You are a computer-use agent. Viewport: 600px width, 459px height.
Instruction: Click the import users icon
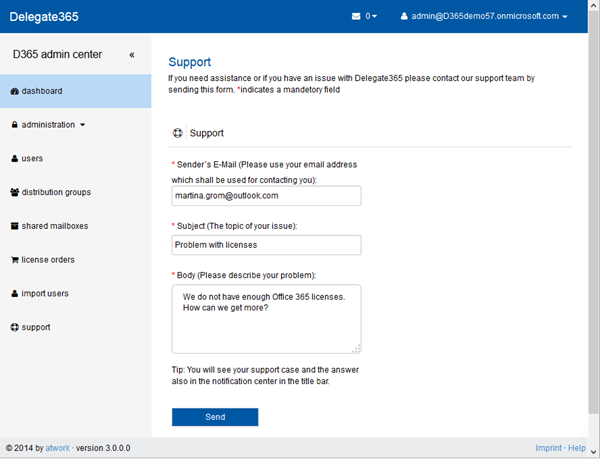14,294
